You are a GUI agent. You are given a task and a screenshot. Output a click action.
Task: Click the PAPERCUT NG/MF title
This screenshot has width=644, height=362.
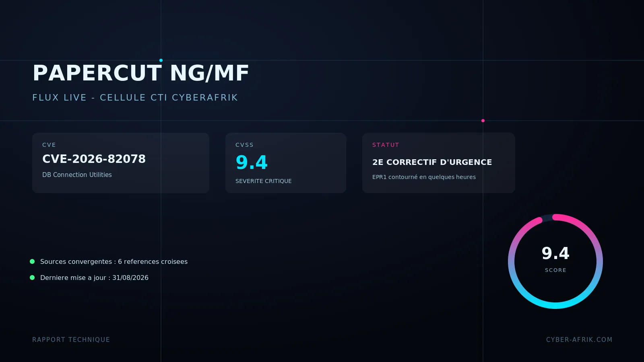coord(141,73)
